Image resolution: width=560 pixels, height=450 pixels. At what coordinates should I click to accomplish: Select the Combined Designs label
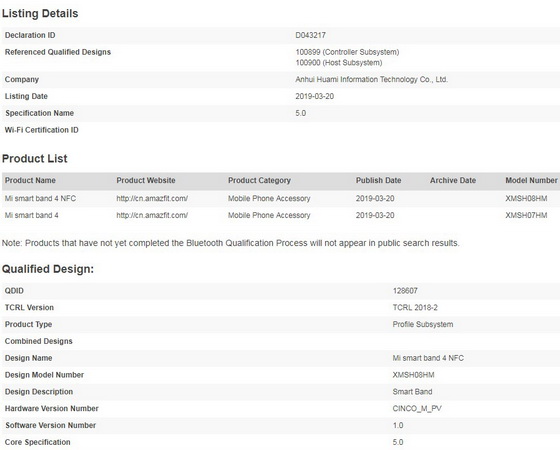39,341
